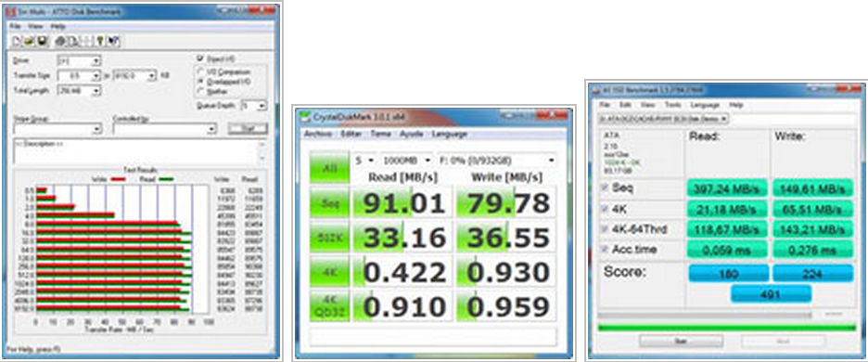Image resolution: width=868 pixels, height=362 pixels.
Task: Click the Start button in ATTO Disk Benchmark
Action: (248, 129)
